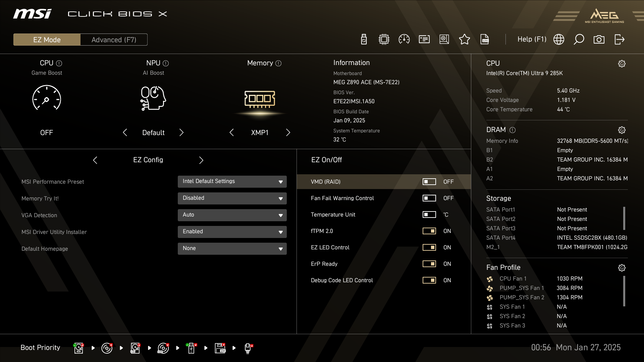Open the M-Flash USB update icon

[364, 40]
